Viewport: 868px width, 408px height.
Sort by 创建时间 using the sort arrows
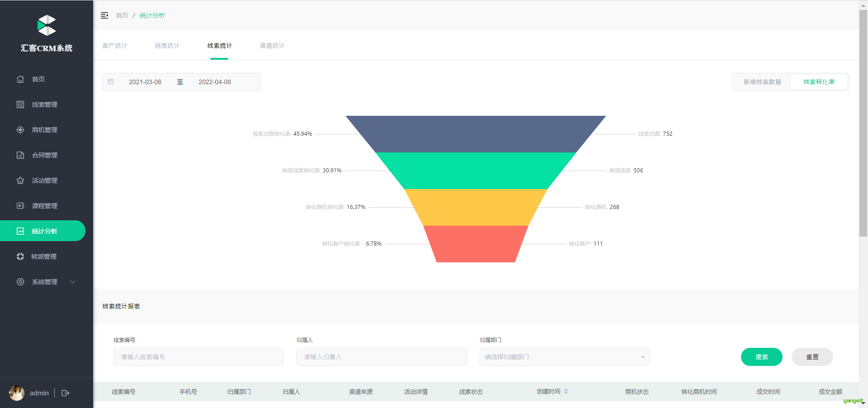click(x=566, y=392)
